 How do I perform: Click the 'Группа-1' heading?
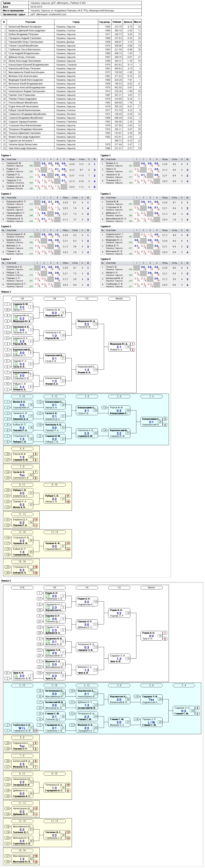click(6, 155)
